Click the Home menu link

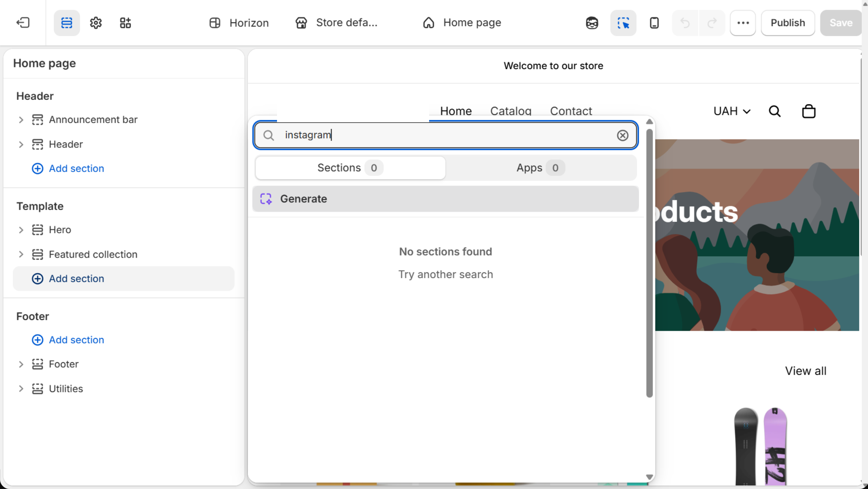455,111
